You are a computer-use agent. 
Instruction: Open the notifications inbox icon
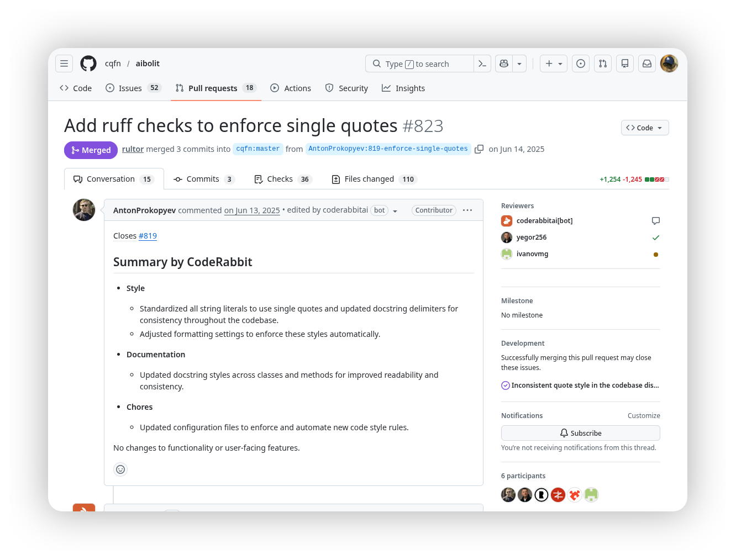[x=647, y=64]
